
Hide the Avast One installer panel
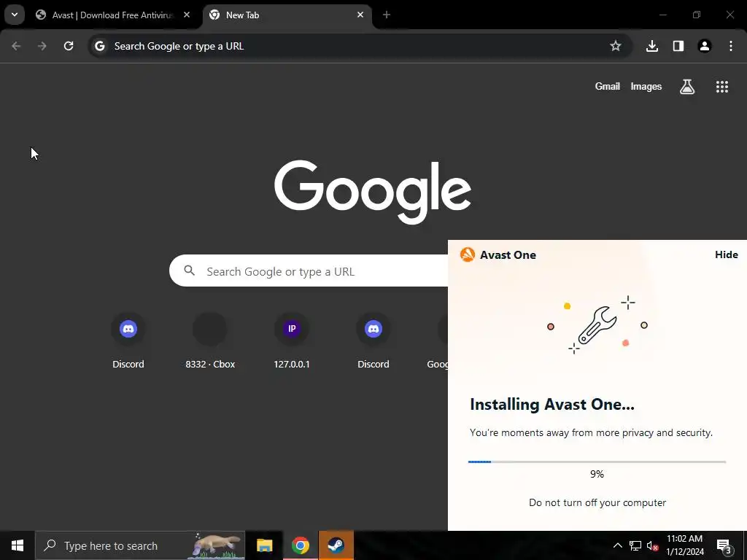[726, 254]
